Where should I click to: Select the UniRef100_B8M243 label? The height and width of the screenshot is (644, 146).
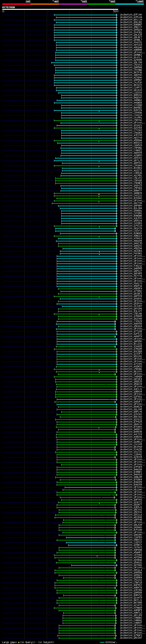coord(131,95)
